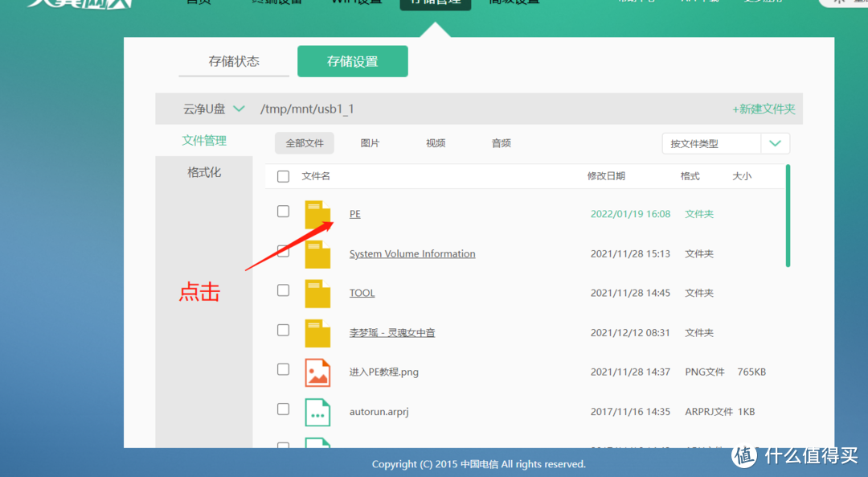Image resolution: width=868 pixels, height=477 pixels.
Task: Check the 进入PE教程.png row checkbox
Action: pyautogui.click(x=283, y=368)
